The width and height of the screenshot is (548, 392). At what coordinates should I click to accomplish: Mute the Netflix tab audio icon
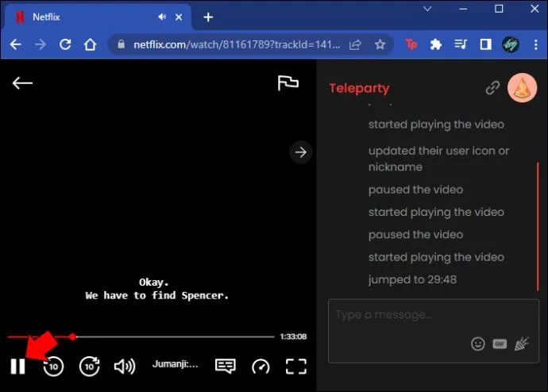click(x=162, y=17)
